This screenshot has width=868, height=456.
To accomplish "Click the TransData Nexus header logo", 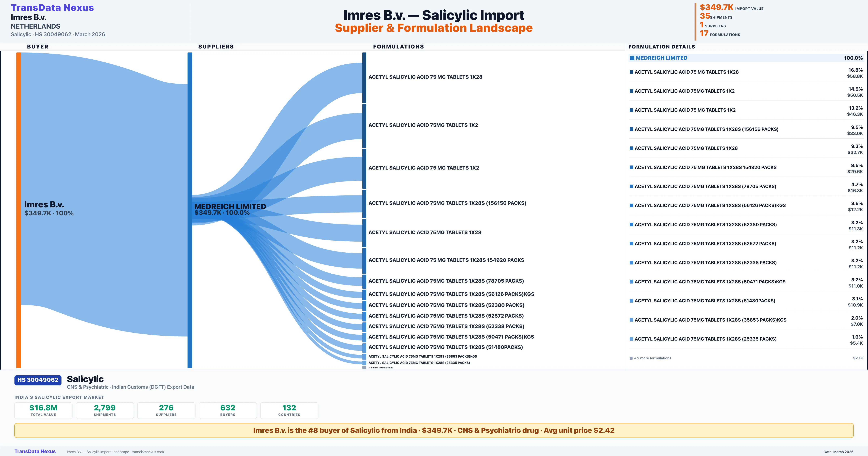I will click(52, 7).
